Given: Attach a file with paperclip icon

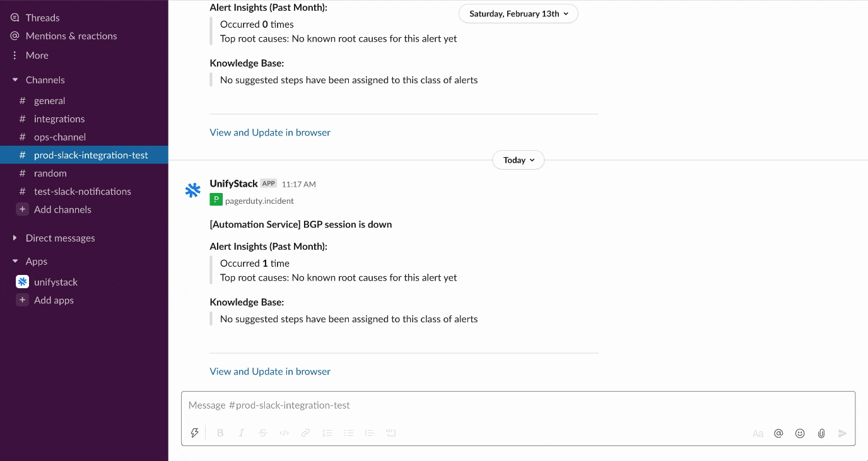Looking at the screenshot, I should click(x=821, y=433).
